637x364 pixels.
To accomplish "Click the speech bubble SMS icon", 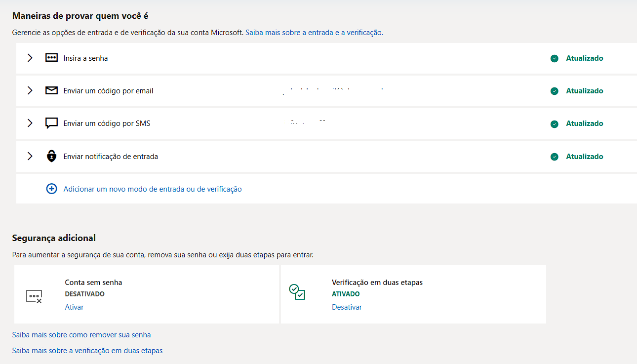I will [x=51, y=123].
